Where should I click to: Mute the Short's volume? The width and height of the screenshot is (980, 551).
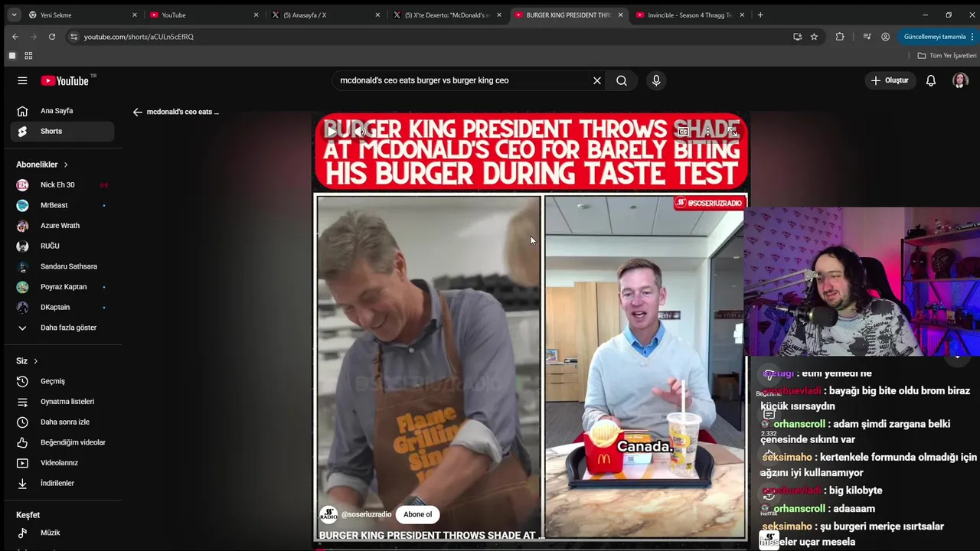361,132
